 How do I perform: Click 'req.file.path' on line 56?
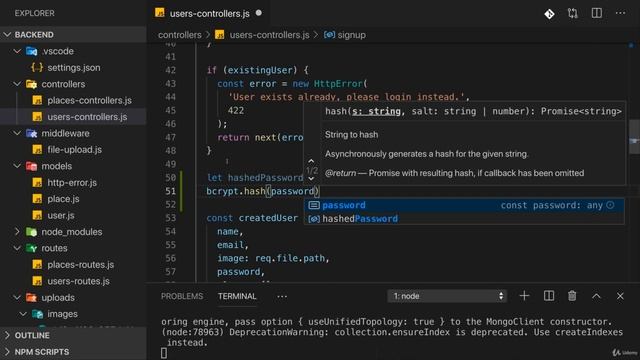click(290, 258)
